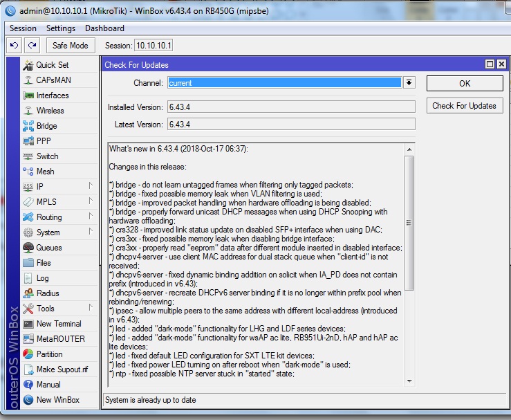Click the OK button
This screenshot has width=511, height=420.
[x=465, y=84]
